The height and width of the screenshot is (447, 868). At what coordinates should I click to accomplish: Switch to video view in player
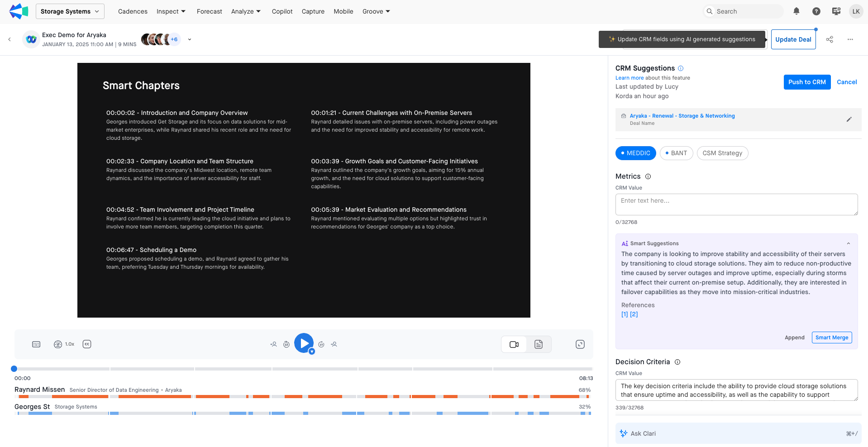[514, 344]
